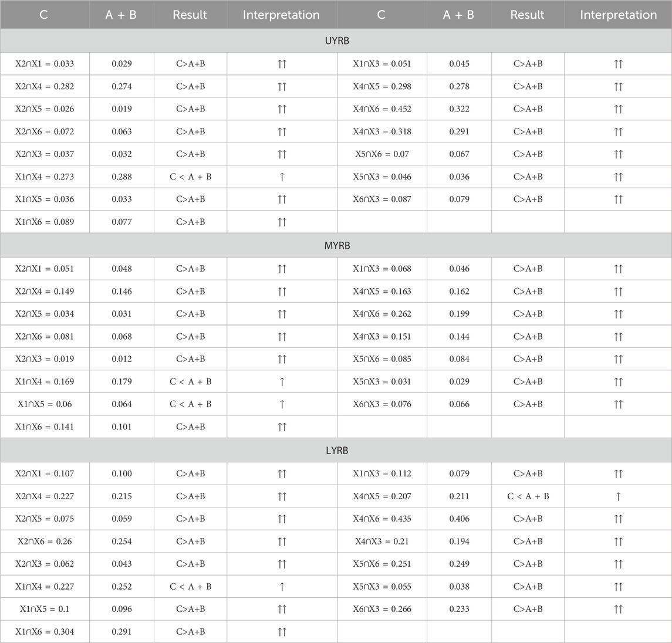Select the cell 'X1∩X4 = 0.227'
Viewport: 672px width, 643px height.
click(45, 587)
